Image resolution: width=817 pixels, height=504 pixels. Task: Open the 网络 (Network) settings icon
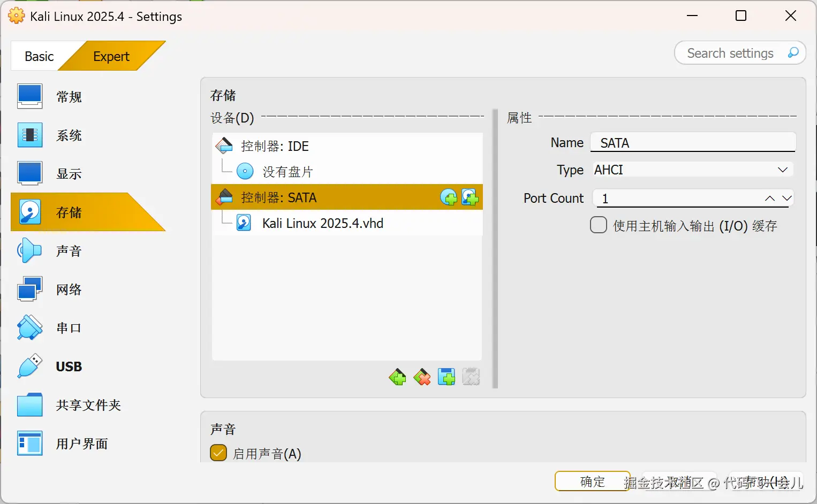click(29, 289)
